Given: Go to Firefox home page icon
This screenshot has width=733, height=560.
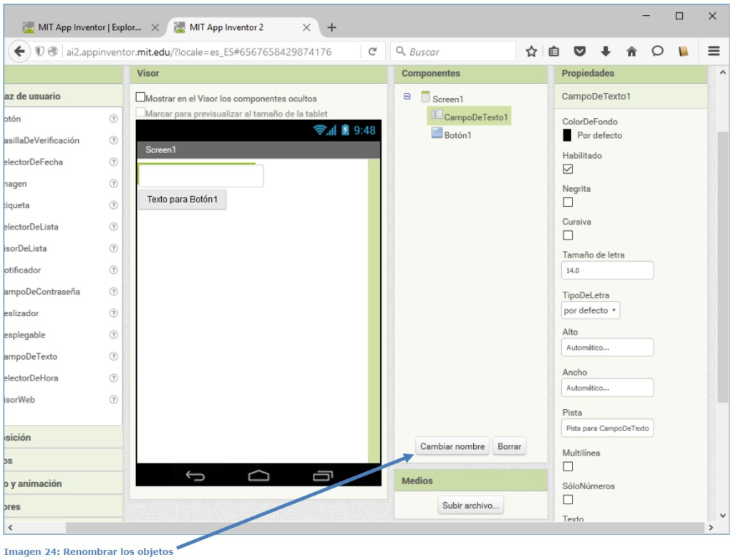Looking at the screenshot, I should click(631, 51).
